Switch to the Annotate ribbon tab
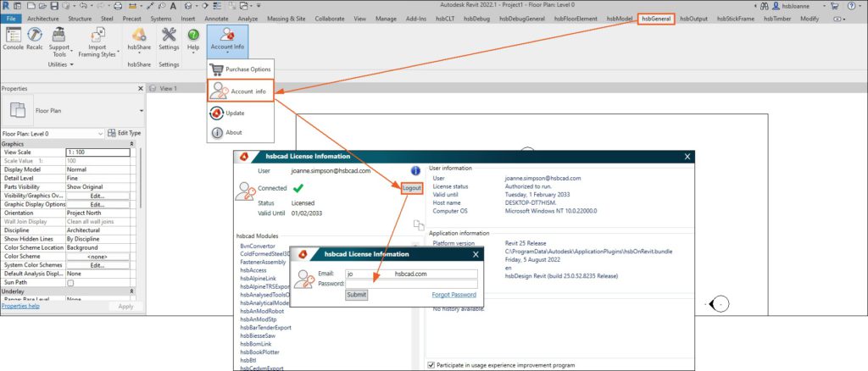The width and height of the screenshot is (868, 371). [216, 19]
